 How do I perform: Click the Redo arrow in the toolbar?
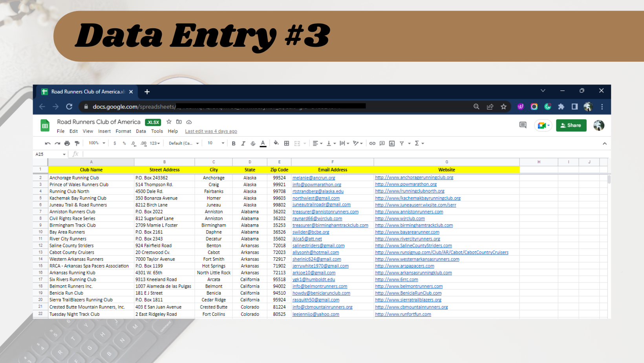point(57,143)
